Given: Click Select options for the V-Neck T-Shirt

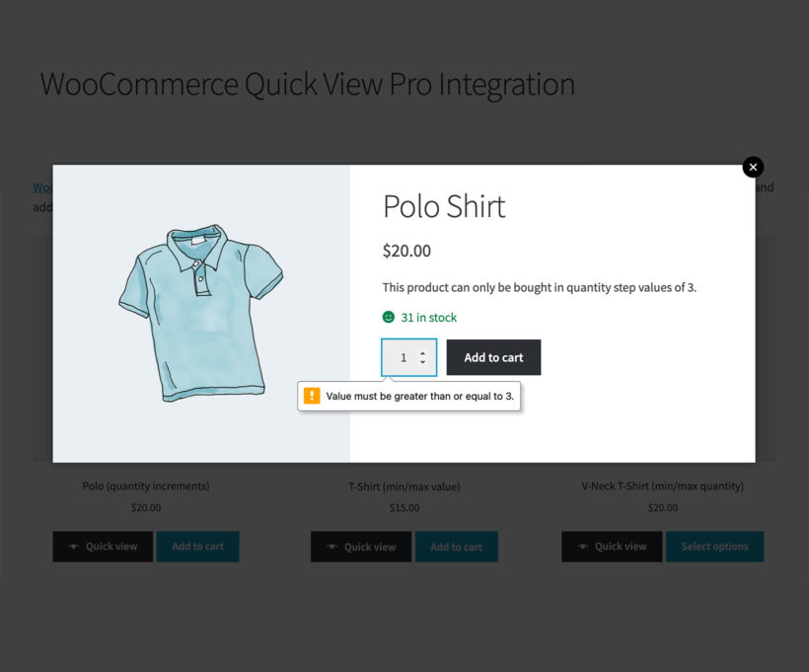Looking at the screenshot, I should tap(714, 547).
